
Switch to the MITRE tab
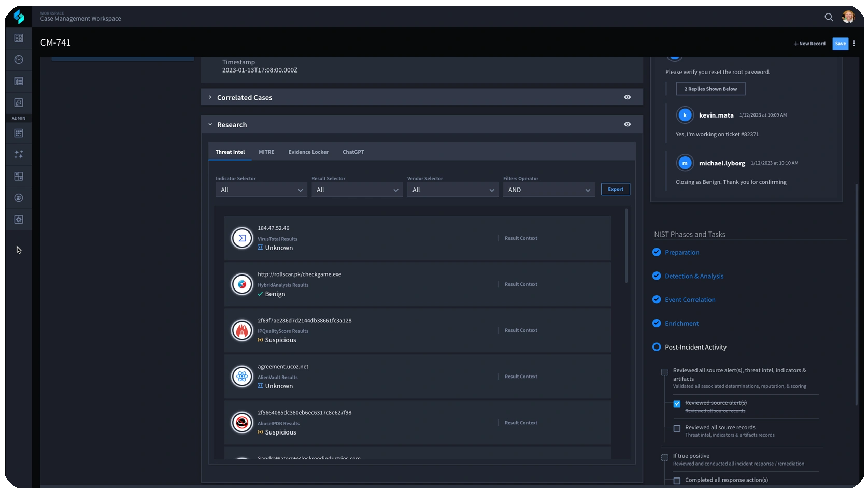point(266,152)
